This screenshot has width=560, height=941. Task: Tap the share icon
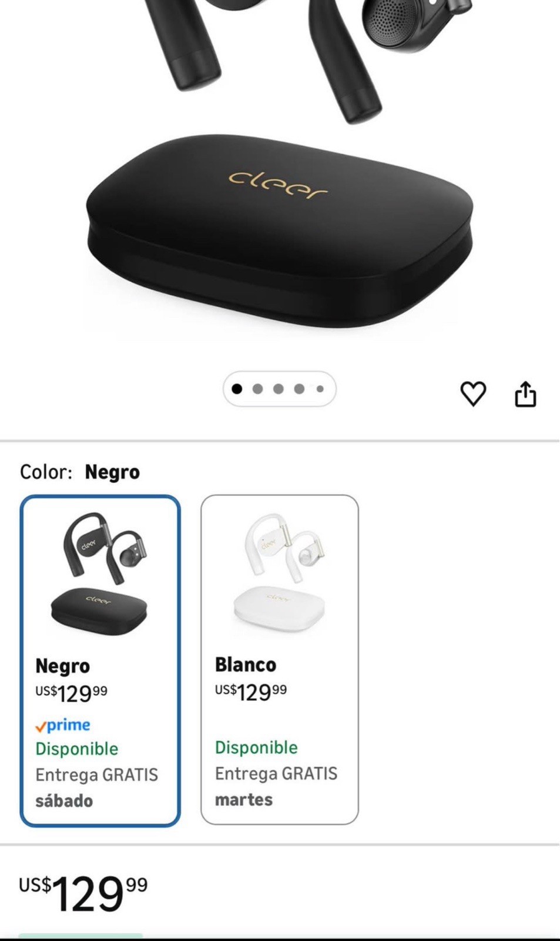(x=525, y=393)
